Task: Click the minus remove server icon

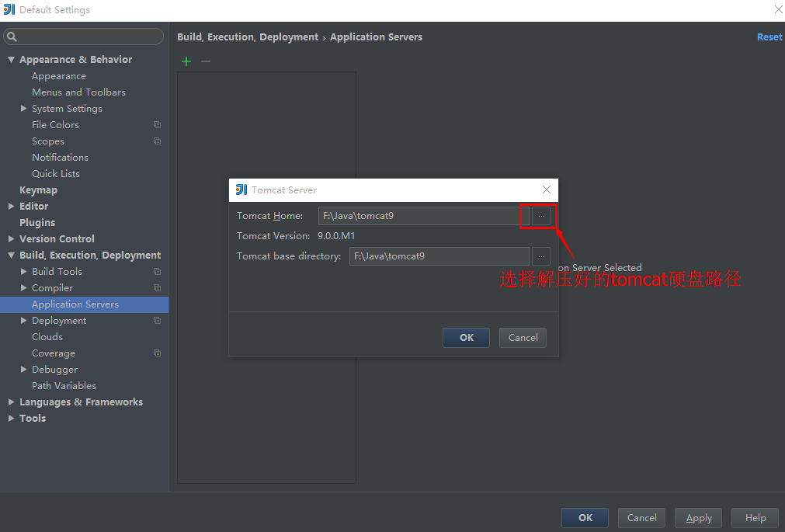Action: 206,61
